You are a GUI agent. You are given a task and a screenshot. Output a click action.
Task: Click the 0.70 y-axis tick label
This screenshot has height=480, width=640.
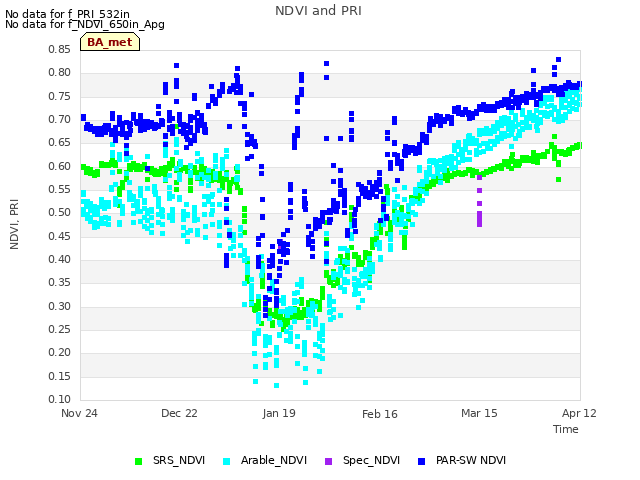[x=60, y=120]
